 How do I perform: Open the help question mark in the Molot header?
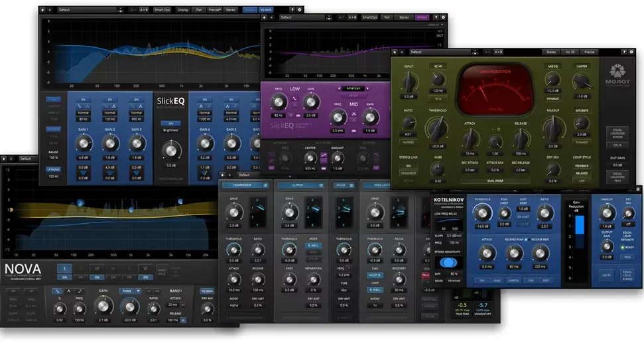click(x=624, y=52)
